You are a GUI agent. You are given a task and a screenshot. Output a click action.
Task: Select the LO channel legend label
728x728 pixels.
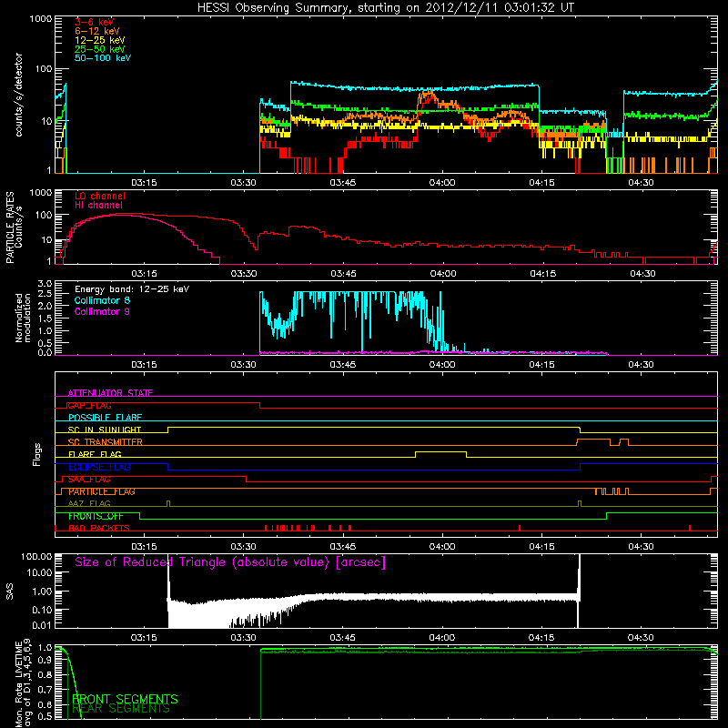click(x=100, y=196)
